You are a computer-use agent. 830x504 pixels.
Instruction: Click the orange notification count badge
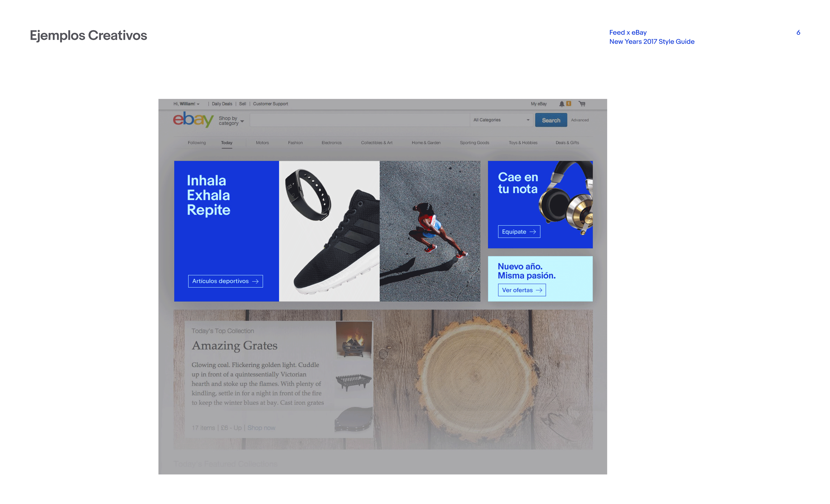pyautogui.click(x=569, y=103)
